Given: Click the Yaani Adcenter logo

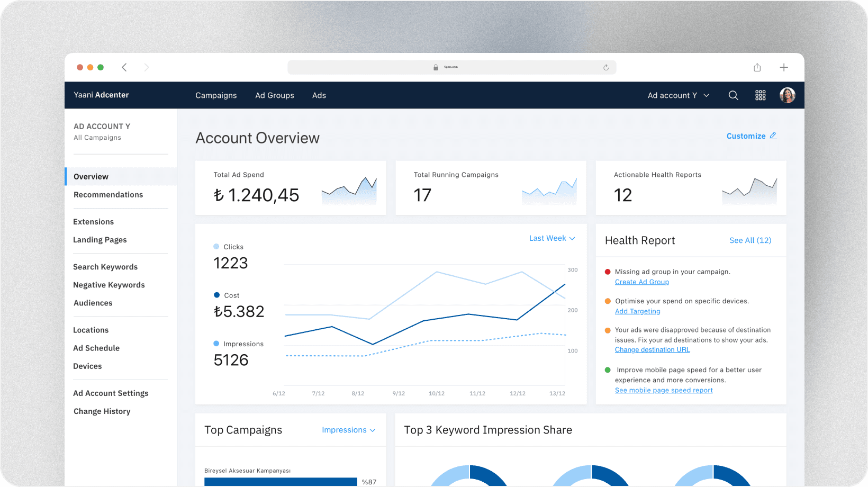Looking at the screenshot, I should pos(101,95).
